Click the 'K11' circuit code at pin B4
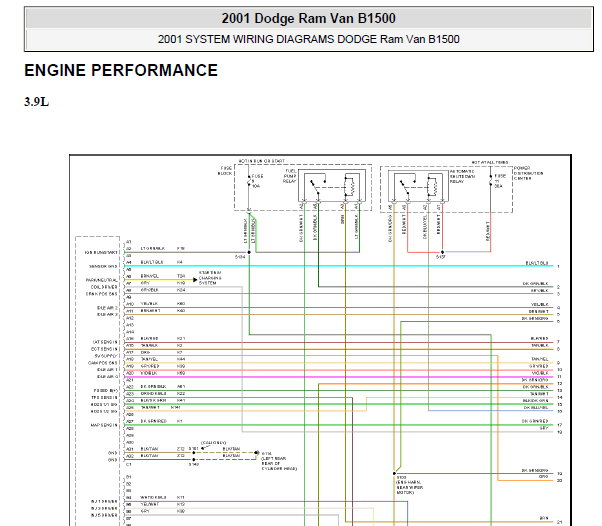602x526 pixels. 181,497
